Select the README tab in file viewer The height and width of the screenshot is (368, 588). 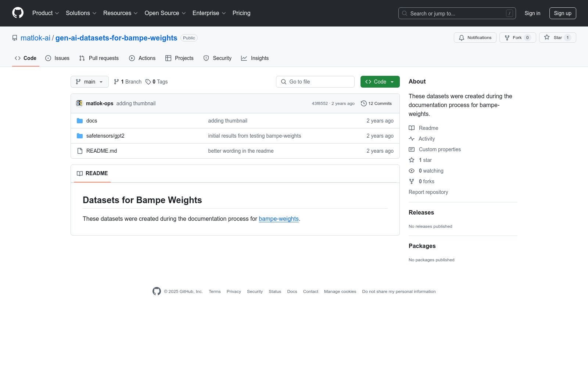click(92, 173)
